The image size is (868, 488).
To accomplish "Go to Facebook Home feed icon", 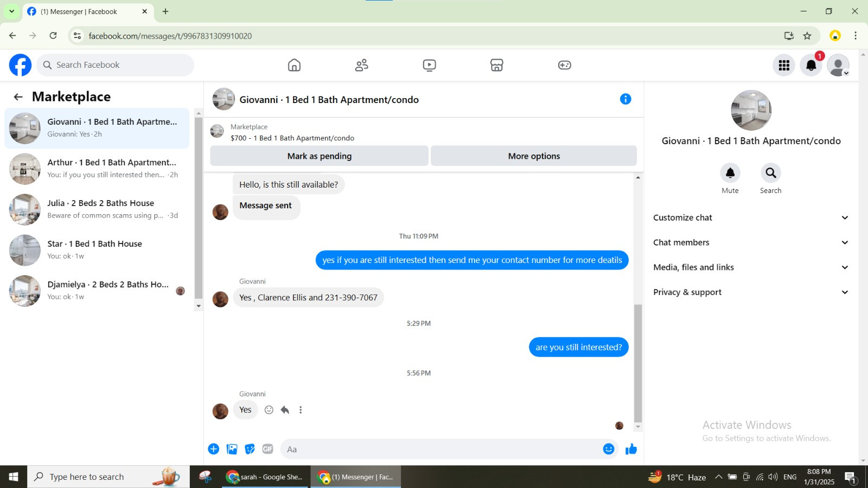I will point(294,65).
